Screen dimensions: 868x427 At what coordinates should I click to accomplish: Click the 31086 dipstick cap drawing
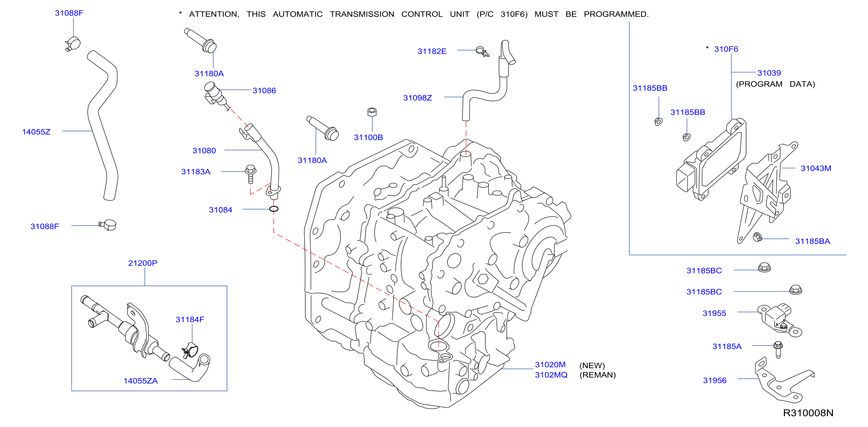pyautogui.click(x=217, y=96)
